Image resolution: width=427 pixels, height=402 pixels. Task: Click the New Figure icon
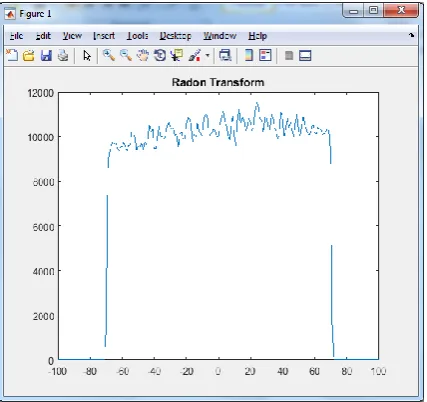[12, 55]
